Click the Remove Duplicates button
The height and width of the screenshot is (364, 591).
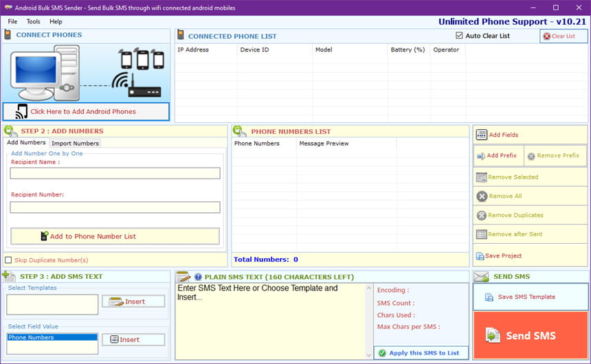pos(530,215)
